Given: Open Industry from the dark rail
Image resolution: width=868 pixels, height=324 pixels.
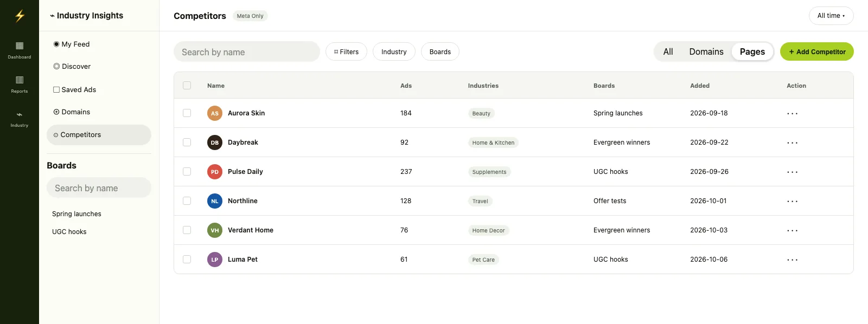Looking at the screenshot, I should click(x=20, y=118).
